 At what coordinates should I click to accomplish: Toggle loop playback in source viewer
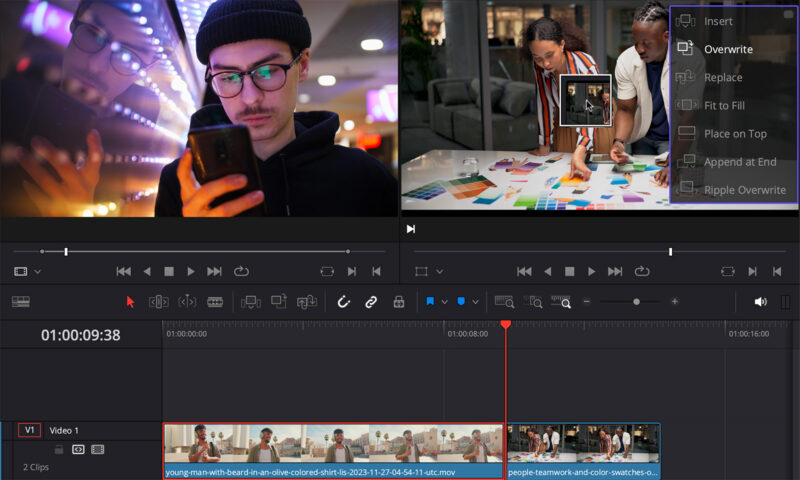coord(241,271)
